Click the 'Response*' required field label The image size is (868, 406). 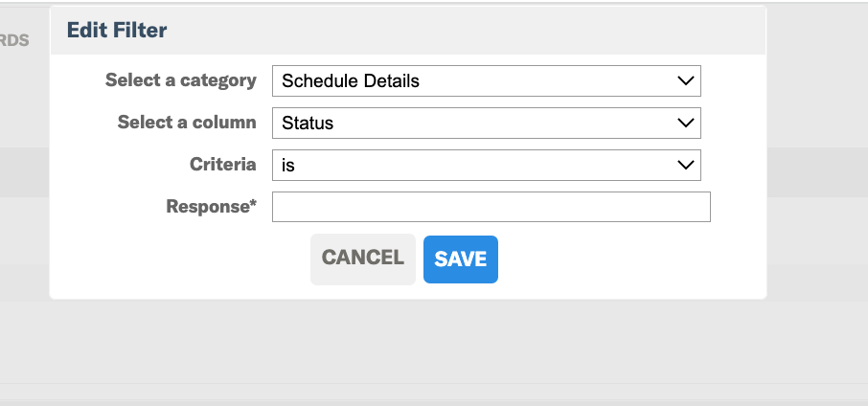(212, 206)
